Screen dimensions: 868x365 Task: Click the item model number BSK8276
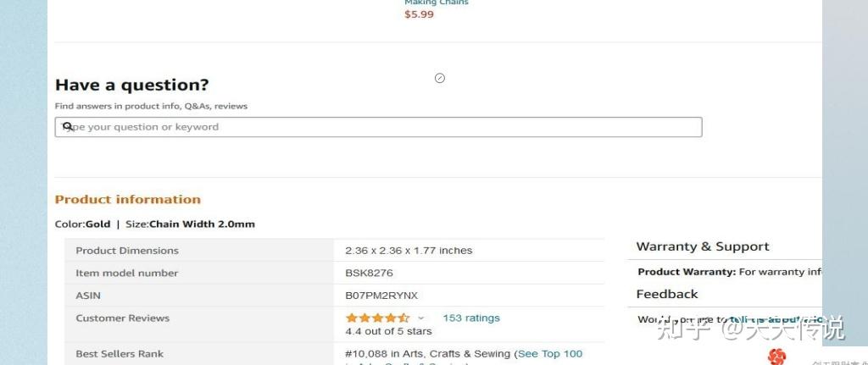(x=369, y=274)
